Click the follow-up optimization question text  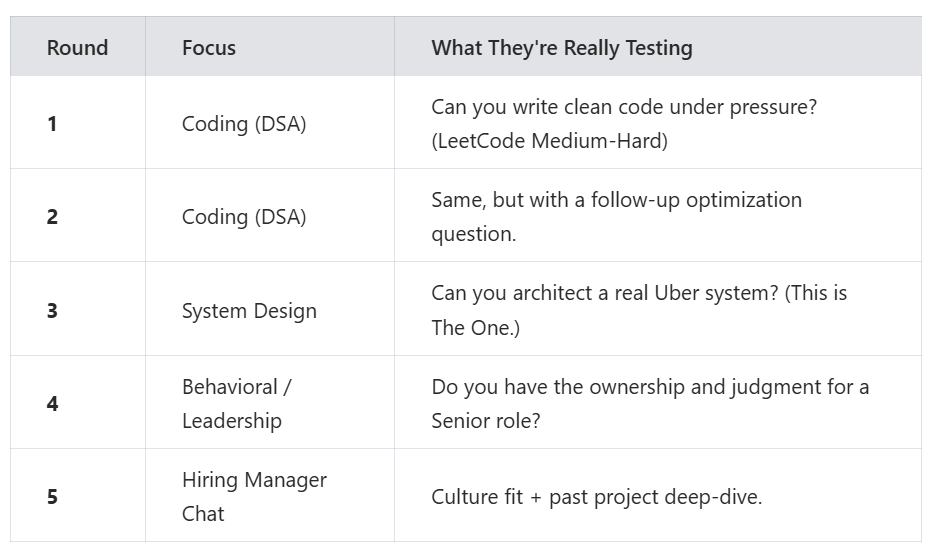[616, 216]
